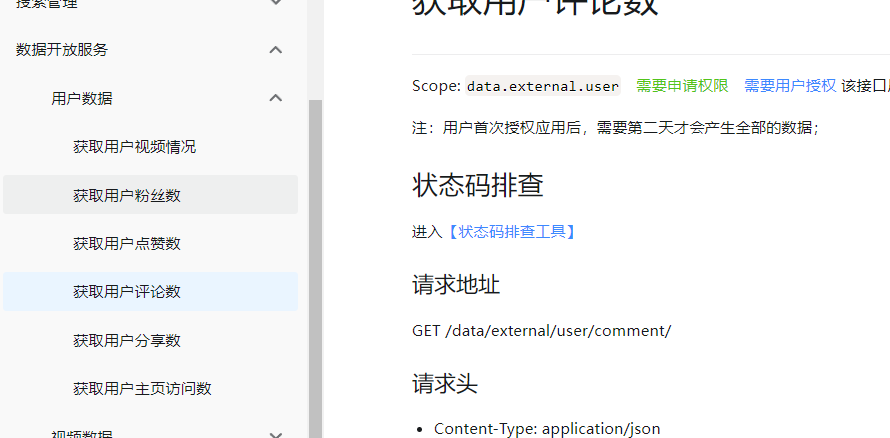This screenshot has width=890, height=438.
Task: Collapse the 用户数据 group chevron
Action: (276, 98)
